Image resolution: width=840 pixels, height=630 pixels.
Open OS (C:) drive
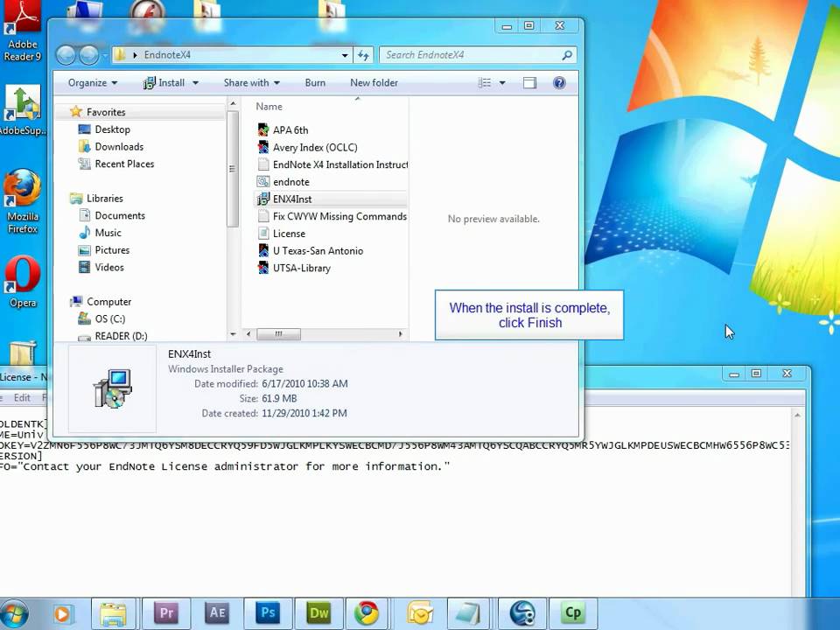[110, 318]
